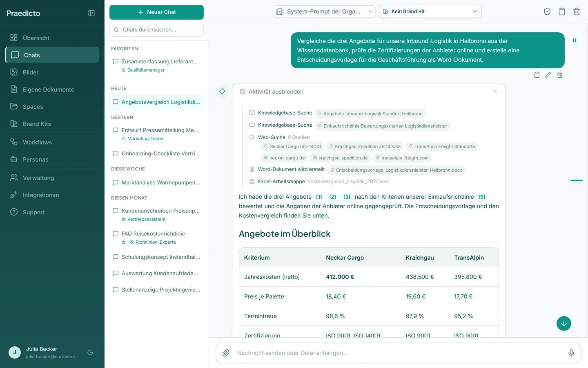Open the neckar-cargo.de source chip
The height and width of the screenshot is (368, 588).
pos(284,158)
